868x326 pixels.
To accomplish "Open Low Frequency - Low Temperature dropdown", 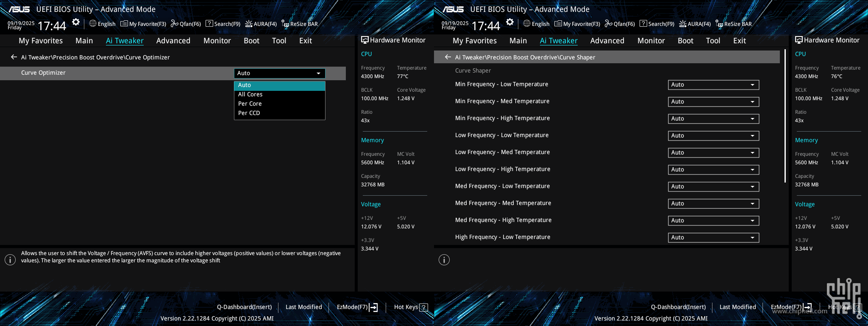I will coord(714,136).
